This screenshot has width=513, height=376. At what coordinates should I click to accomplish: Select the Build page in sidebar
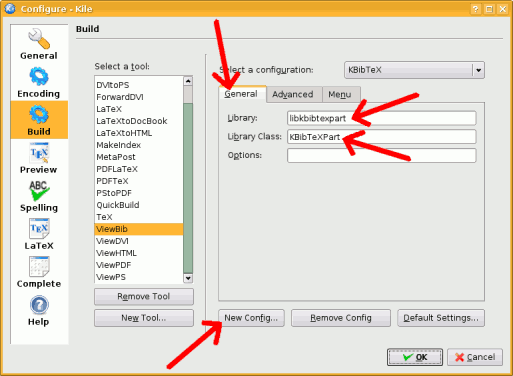(39, 120)
